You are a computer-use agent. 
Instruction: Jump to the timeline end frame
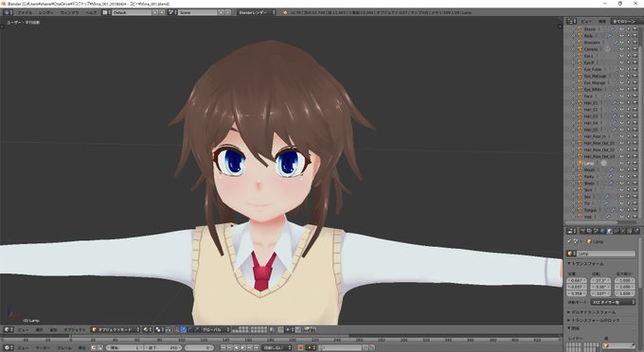[257, 348]
